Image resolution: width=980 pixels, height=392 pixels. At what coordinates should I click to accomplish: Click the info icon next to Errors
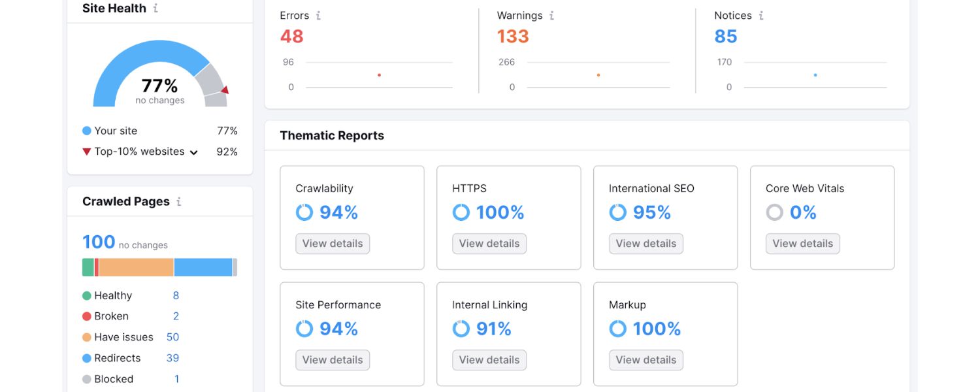[318, 16]
